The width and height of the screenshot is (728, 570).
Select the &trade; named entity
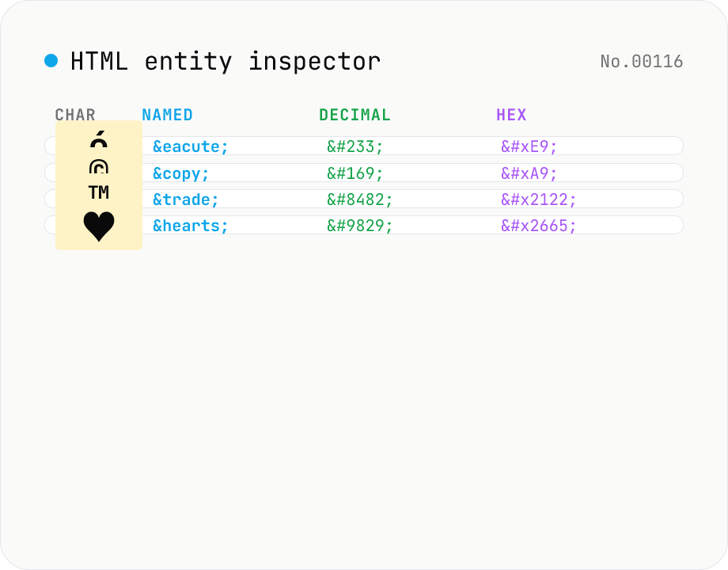coord(186,199)
